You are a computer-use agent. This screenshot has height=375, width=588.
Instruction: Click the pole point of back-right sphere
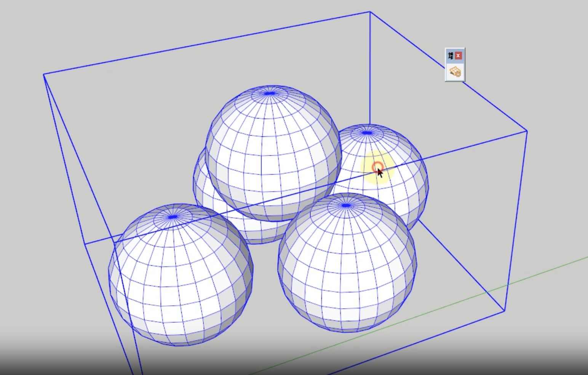(x=366, y=133)
